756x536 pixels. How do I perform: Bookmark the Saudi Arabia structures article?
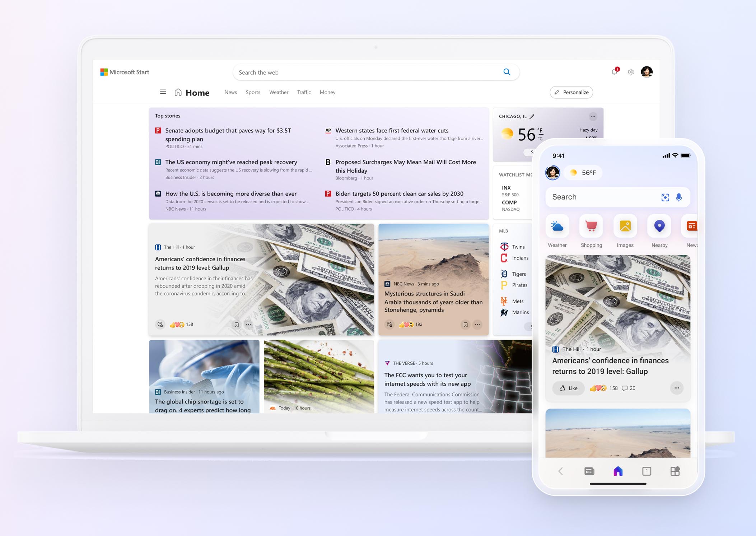(466, 325)
